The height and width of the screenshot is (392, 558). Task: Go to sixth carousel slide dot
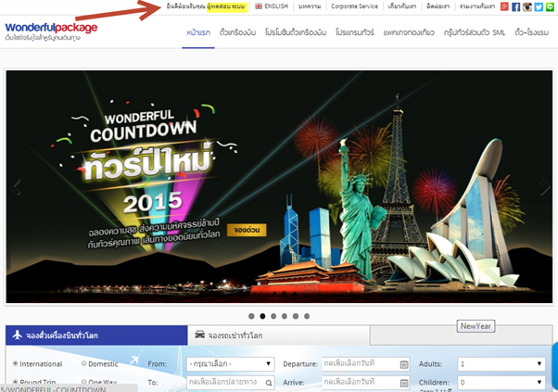pos(307,316)
